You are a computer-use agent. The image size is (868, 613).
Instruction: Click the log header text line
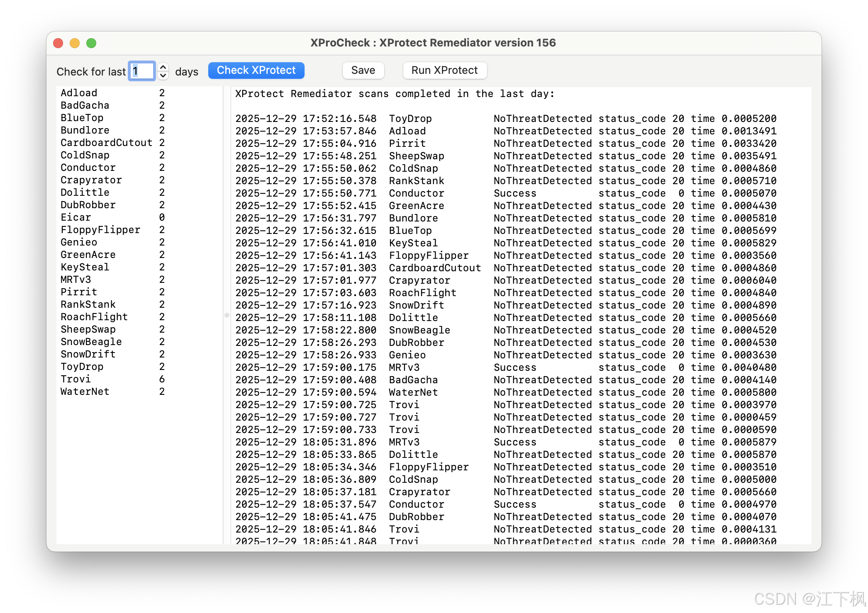click(394, 94)
